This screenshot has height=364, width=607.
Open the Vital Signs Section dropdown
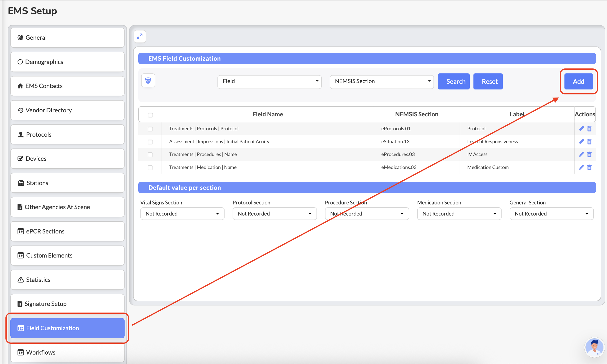182,214
